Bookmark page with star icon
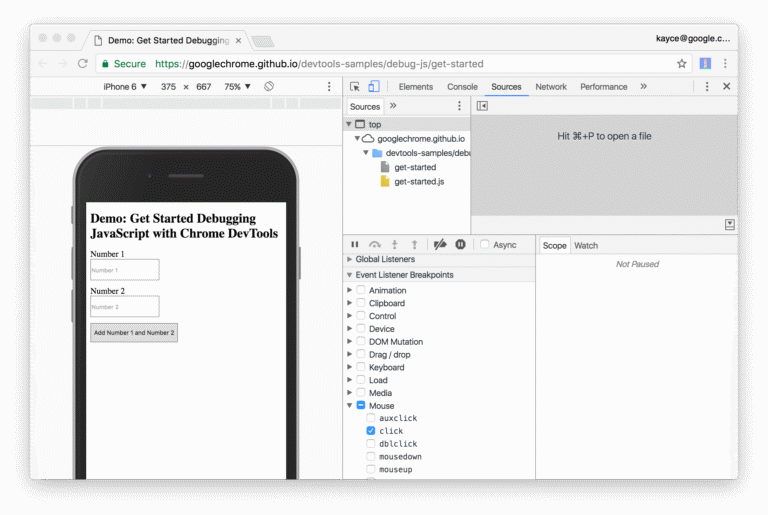This screenshot has height=515, width=768. pyautogui.click(x=682, y=63)
